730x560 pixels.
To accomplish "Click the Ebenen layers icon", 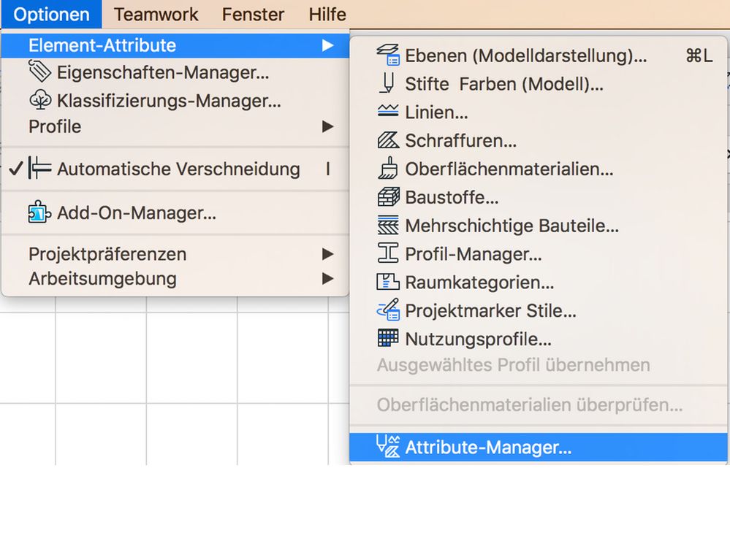I will click(x=388, y=55).
